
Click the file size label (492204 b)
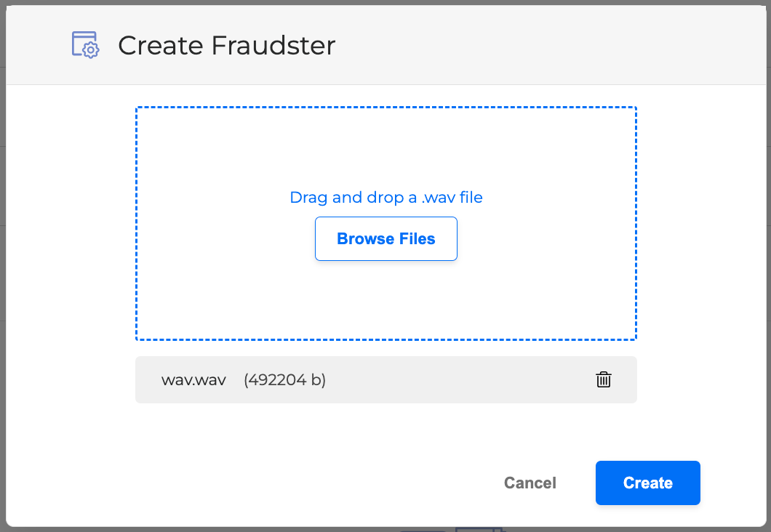point(284,379)
